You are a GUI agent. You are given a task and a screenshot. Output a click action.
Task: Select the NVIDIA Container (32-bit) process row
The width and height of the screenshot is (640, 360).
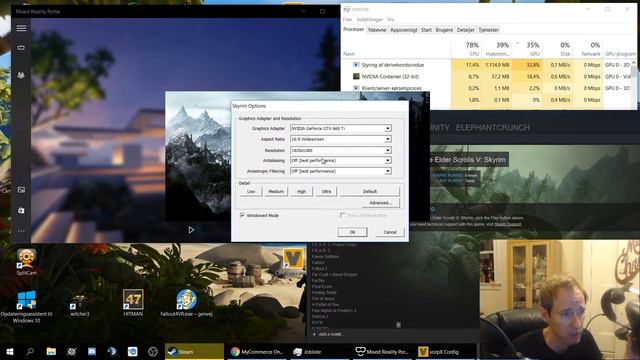pos(488,76)
